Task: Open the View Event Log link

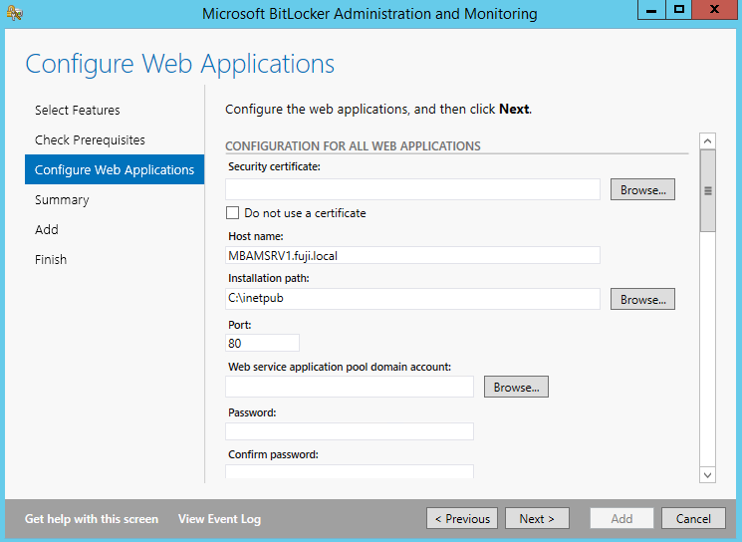Action: (219, 519)
